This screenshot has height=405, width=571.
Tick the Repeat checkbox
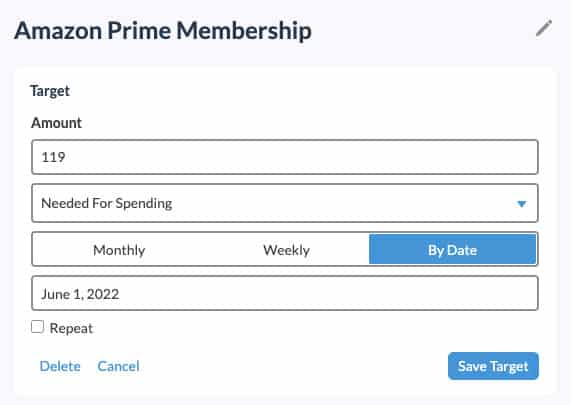click(38, 327)
